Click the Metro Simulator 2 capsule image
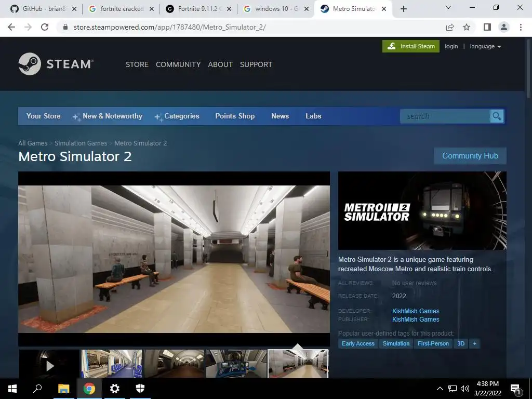The image size is (532, 399). pos(422,211)
